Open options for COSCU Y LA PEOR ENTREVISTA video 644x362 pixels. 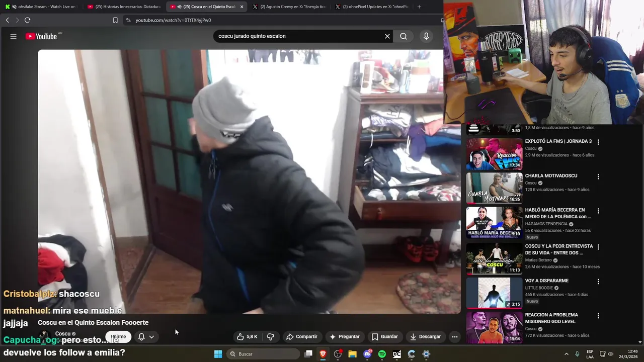coord(598,247)
